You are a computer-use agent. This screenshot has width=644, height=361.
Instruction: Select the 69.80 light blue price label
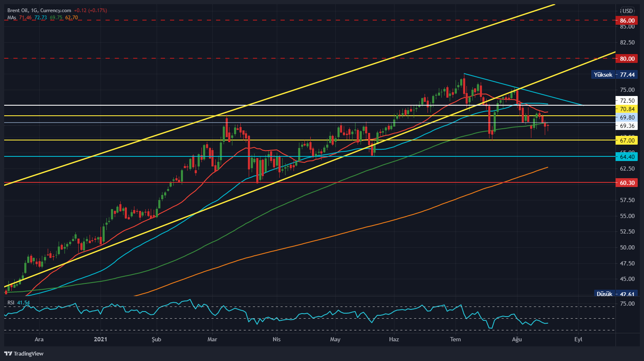click(627, 117)
